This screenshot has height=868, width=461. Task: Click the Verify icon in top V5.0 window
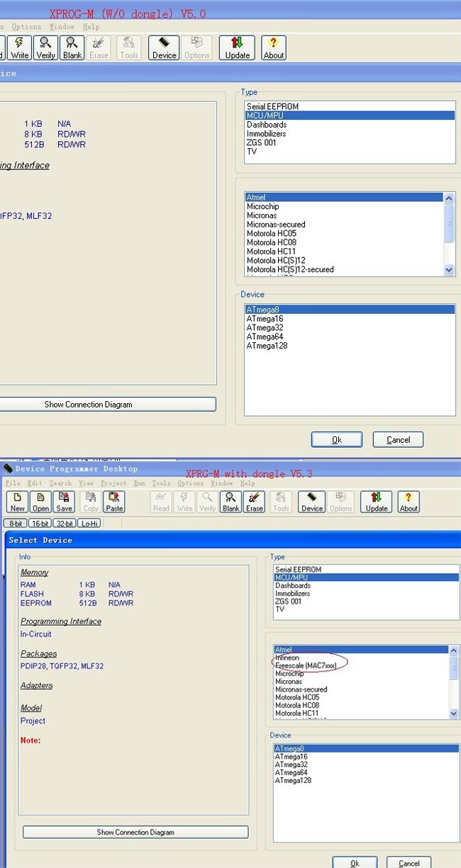tap(46, 47)
